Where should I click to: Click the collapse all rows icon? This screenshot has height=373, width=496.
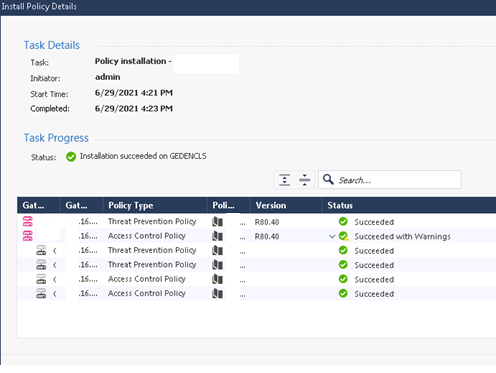point(304,180)
